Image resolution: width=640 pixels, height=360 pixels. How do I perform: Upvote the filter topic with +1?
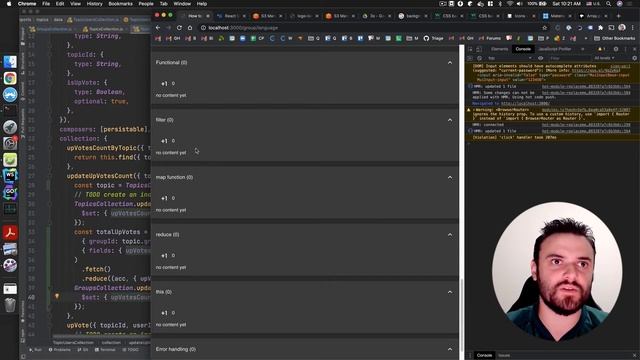pos(164,141)
